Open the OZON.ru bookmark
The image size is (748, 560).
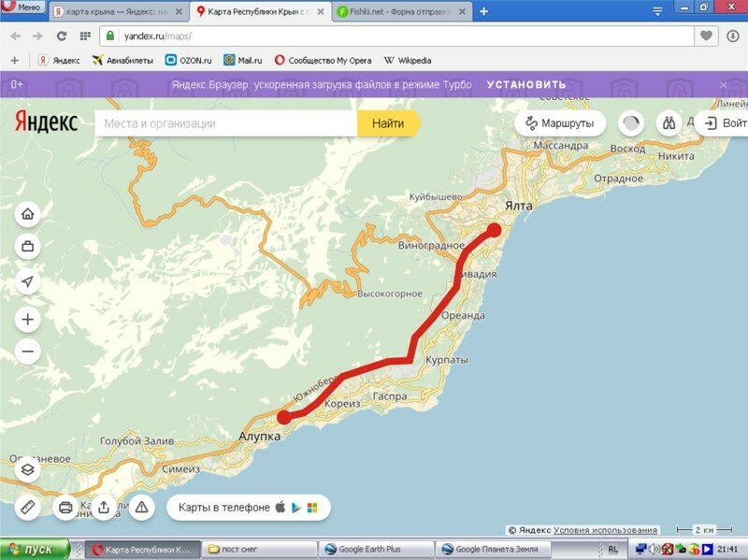pyautogui.click(x=188, y=61)
